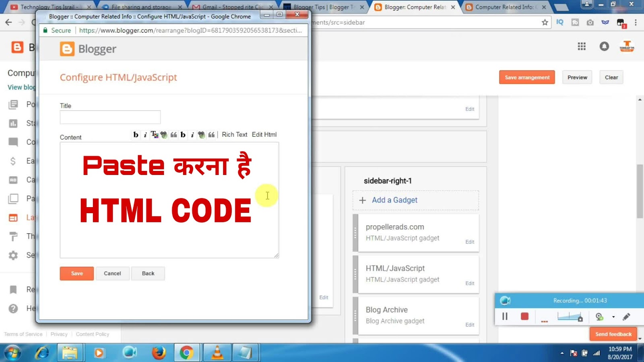Switch to the Blogger: Computer Relat tab
The image size is (644, 362).
(x=415, y=7)
